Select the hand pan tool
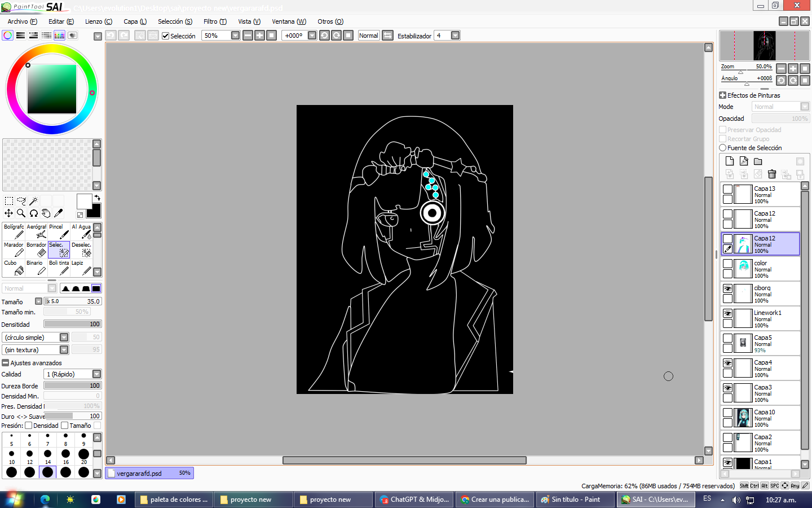Viewport: 812px width, 508px height. (46, 213)
